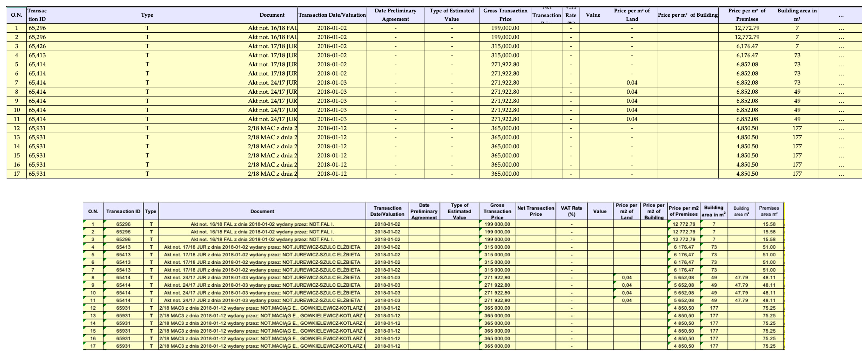Select upper table's Date Preliminary Agreement header
Viewport: 868px width, 357px height.
(x=395, y=15)
